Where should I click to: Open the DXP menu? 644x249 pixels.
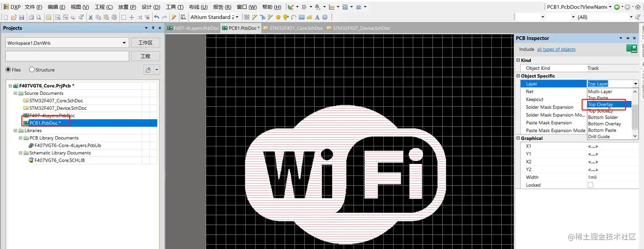coord(12,7)
